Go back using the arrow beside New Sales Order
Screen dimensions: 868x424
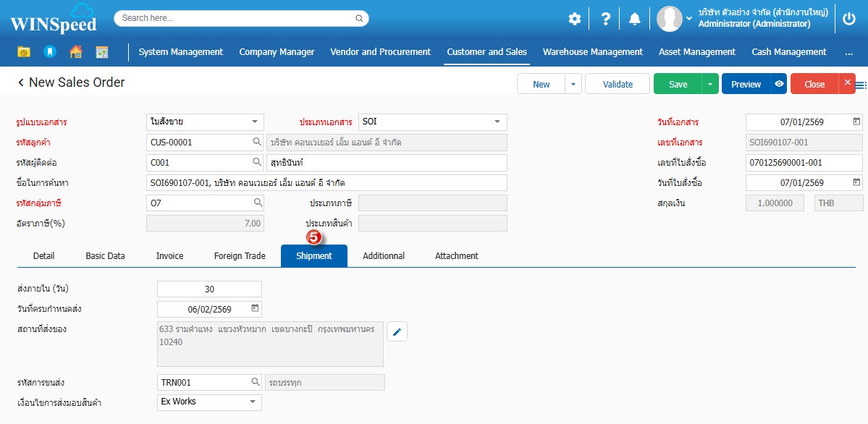click(x=21, y=83)
